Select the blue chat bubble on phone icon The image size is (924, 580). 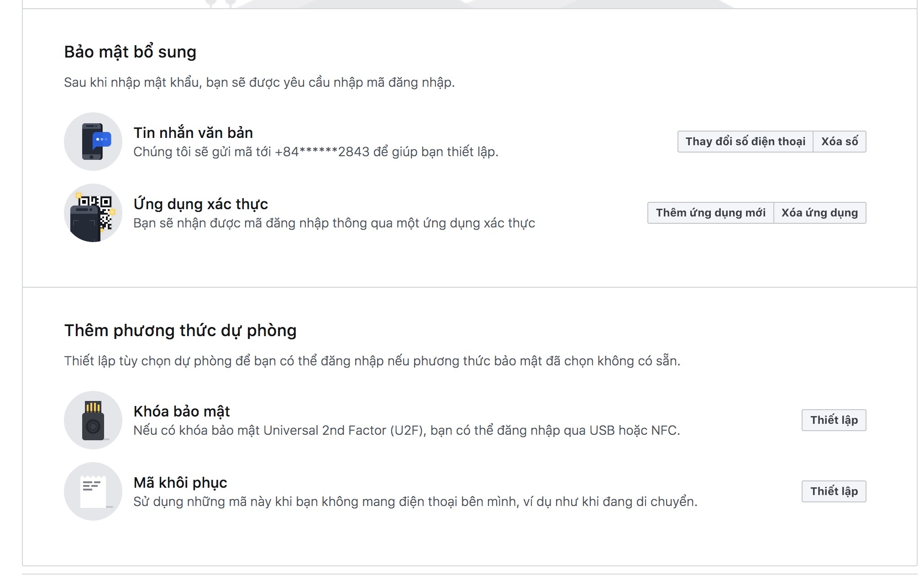click(101, 141)
